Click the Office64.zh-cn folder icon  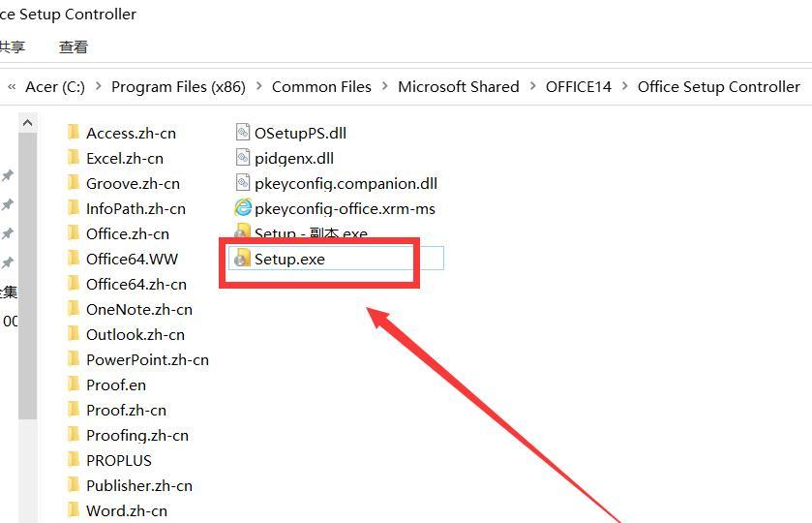[x=74, y=284]
